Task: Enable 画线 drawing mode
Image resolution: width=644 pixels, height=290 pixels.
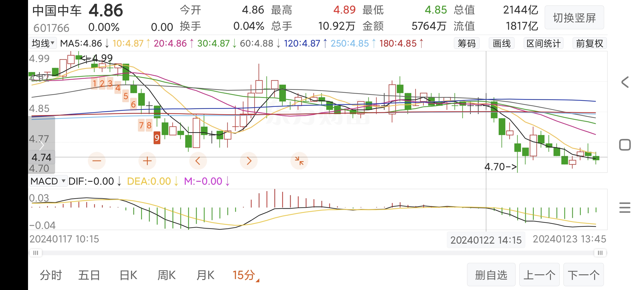Action: click(x=501, y=43)
